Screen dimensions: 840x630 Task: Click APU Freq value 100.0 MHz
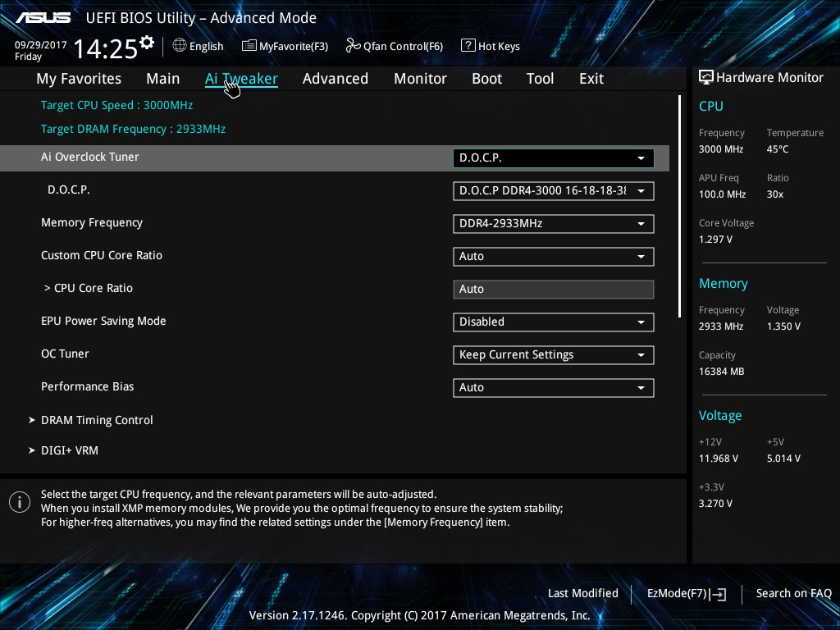722,194
